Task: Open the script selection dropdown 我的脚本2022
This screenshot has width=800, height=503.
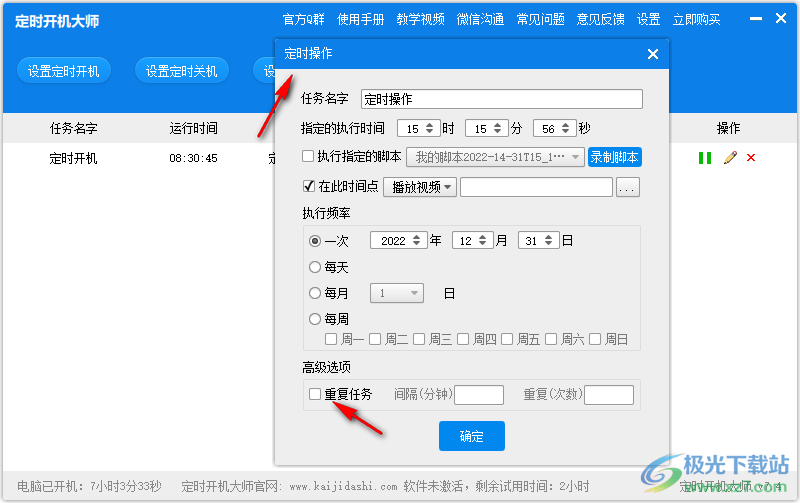Action: click(x=495, y=157)
